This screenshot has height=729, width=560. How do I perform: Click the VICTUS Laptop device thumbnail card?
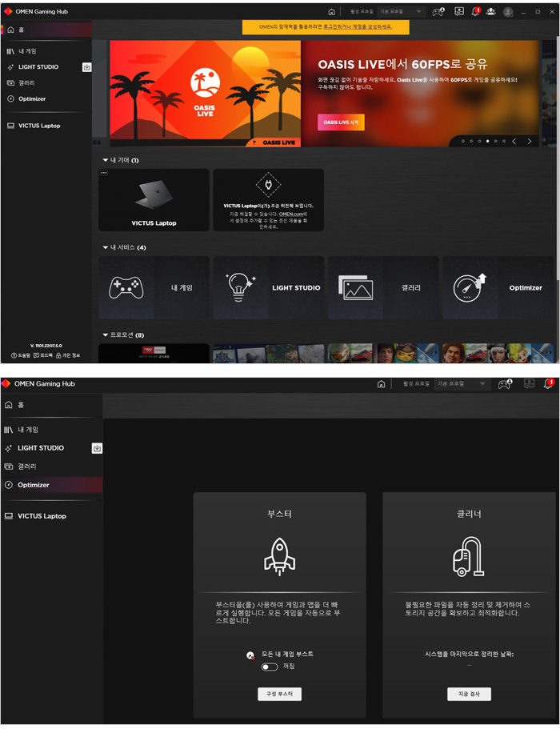click(x=154, y=200)
